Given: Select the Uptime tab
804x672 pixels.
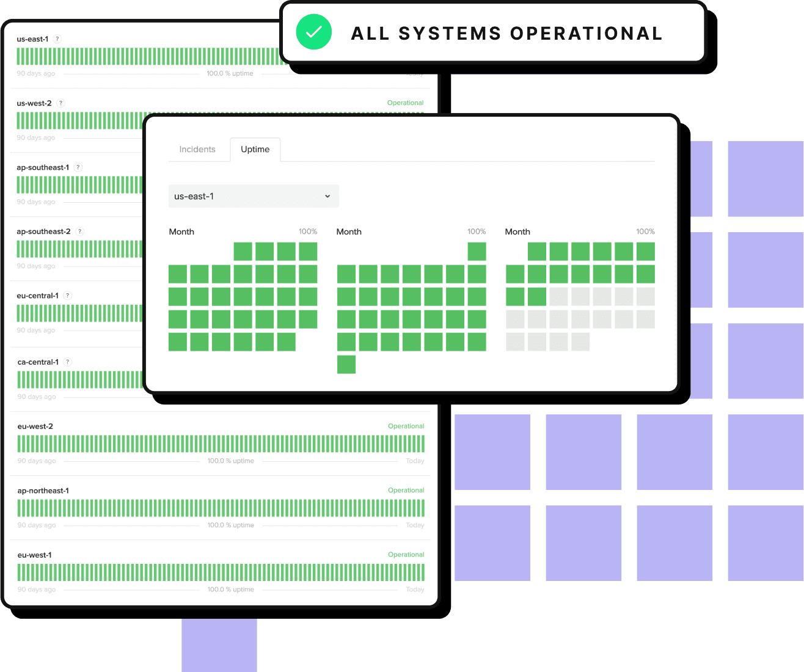Looking at the screenshot, I should click(255, 150).
